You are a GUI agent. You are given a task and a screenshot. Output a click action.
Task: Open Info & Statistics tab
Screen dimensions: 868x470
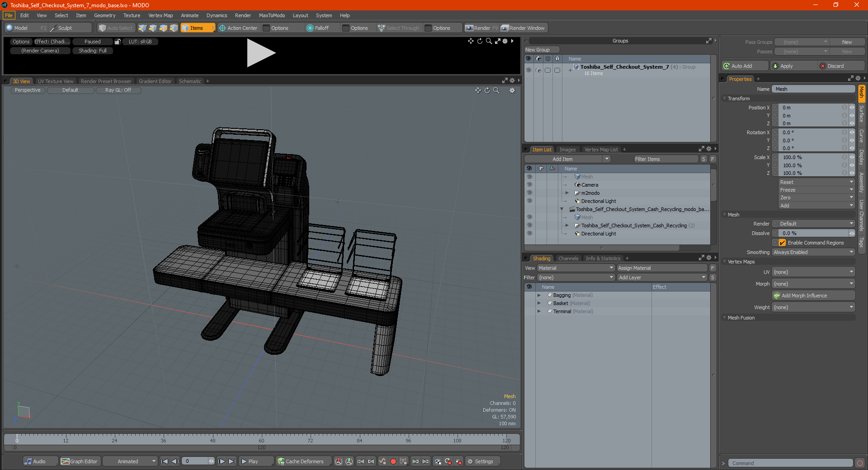click(603, 258)
